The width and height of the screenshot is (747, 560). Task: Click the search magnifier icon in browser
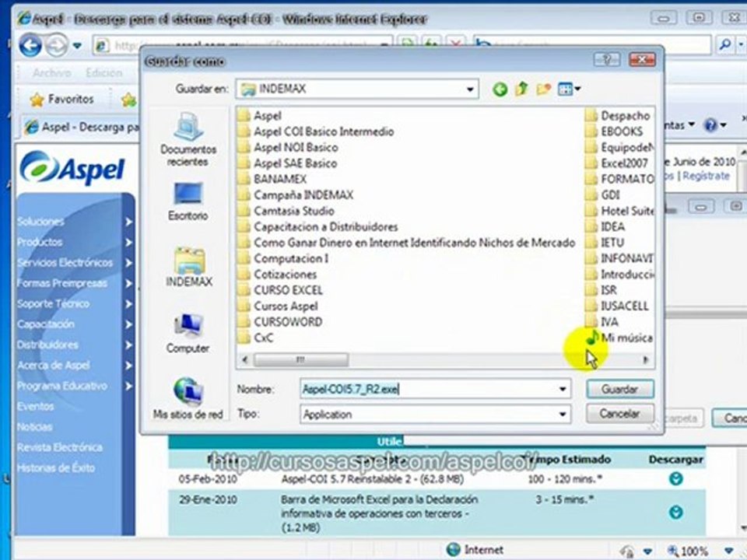point(725,45)
